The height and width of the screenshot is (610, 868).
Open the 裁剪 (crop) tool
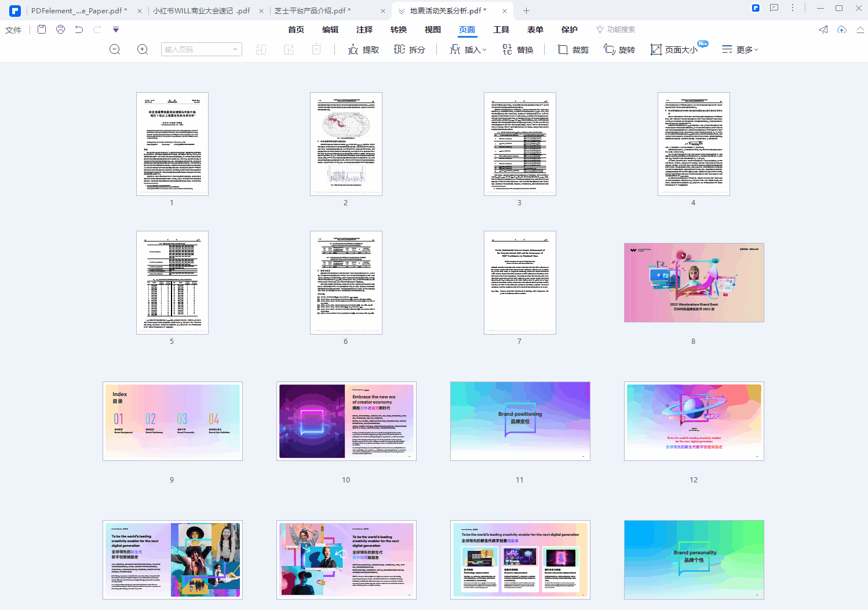click(572, 49)
